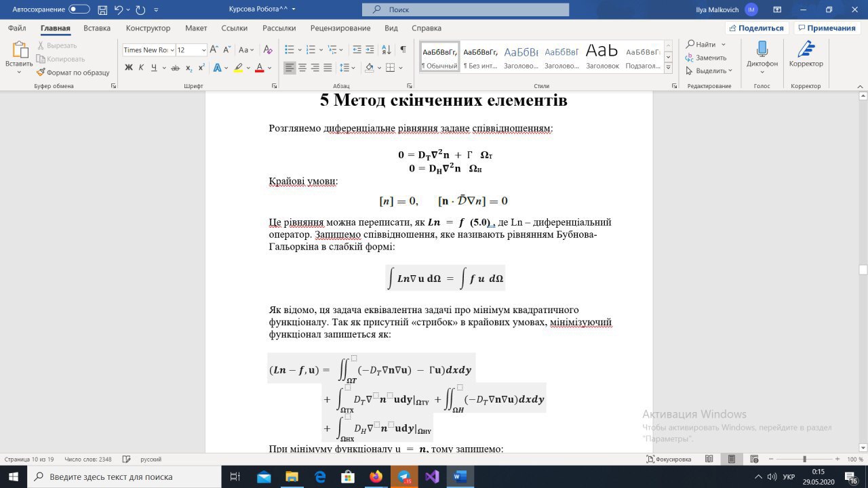Image resolution: width=868 pixels, height=488 pixels.
Task: Switch to the Ссылки tab
Action: pyautogui.click(x=235, y=28)
